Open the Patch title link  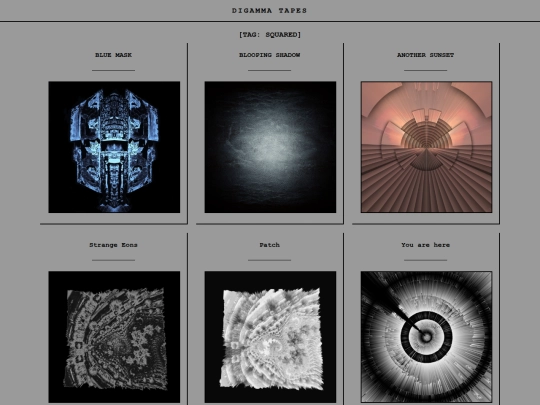pos(269,245)
